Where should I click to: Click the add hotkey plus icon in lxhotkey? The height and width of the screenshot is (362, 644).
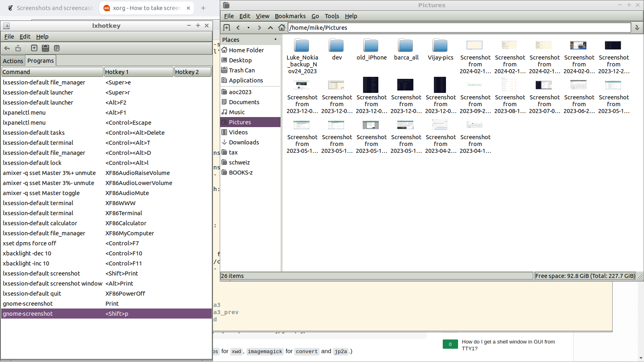tap(34, 48)
